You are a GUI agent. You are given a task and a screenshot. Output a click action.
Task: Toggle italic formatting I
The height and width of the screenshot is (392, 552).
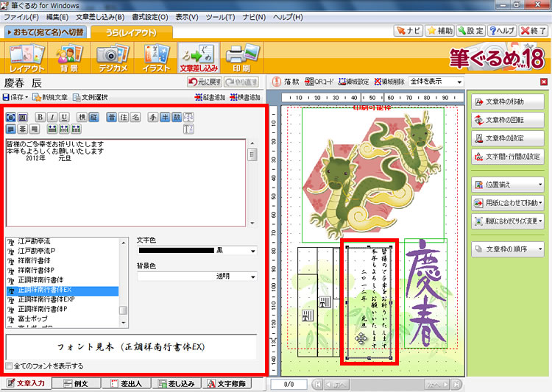coord(52,117)
